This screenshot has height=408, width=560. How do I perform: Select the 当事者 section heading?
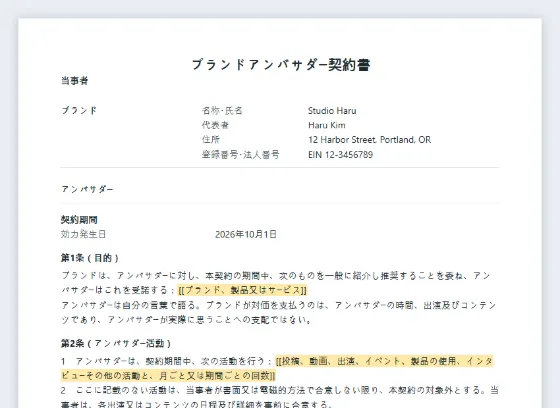click(x=74, y=81)
